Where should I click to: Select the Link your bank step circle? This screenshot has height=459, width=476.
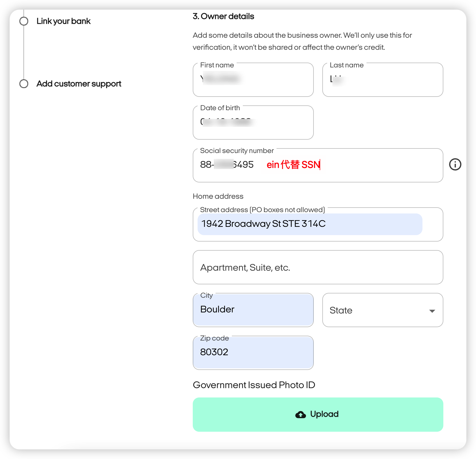click(24, 21)
